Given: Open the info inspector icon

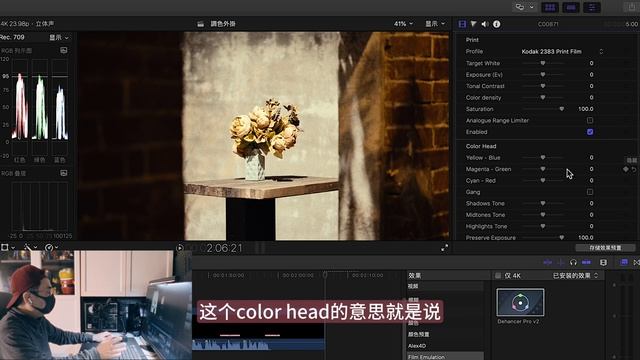Looking at the screenshot, I should (496, 24).
